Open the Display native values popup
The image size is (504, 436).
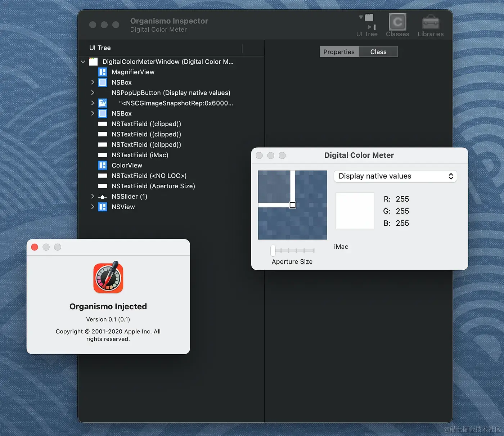pos(395,176)
